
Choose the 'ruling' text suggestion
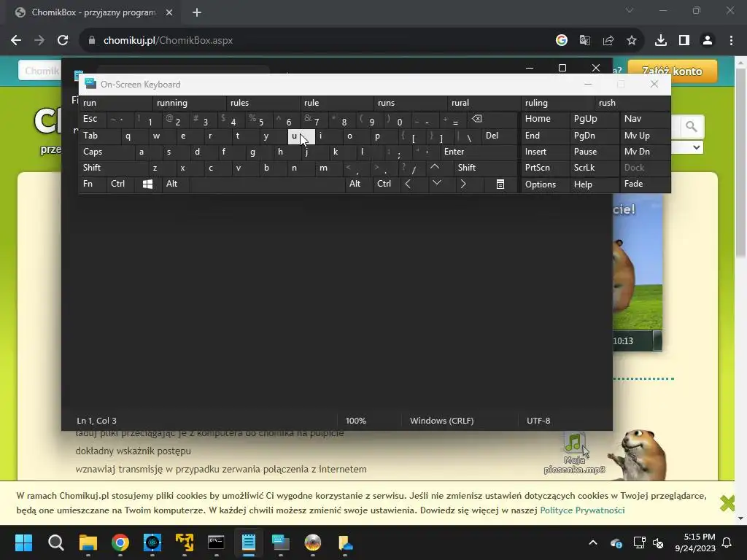click(x=558, y=103)
